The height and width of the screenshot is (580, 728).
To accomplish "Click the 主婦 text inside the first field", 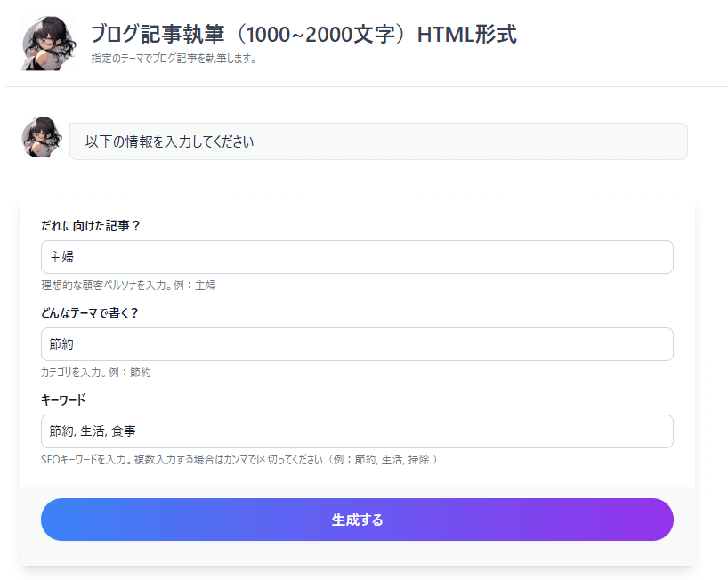I will pos(61,256).
